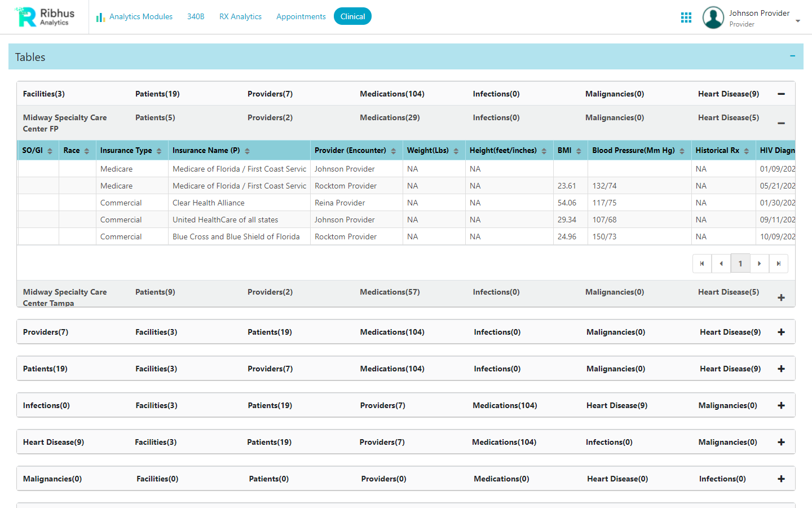Viewport: 812px width, 508px height.
Task: Open the Appointments tab
Action: [301, 16]
